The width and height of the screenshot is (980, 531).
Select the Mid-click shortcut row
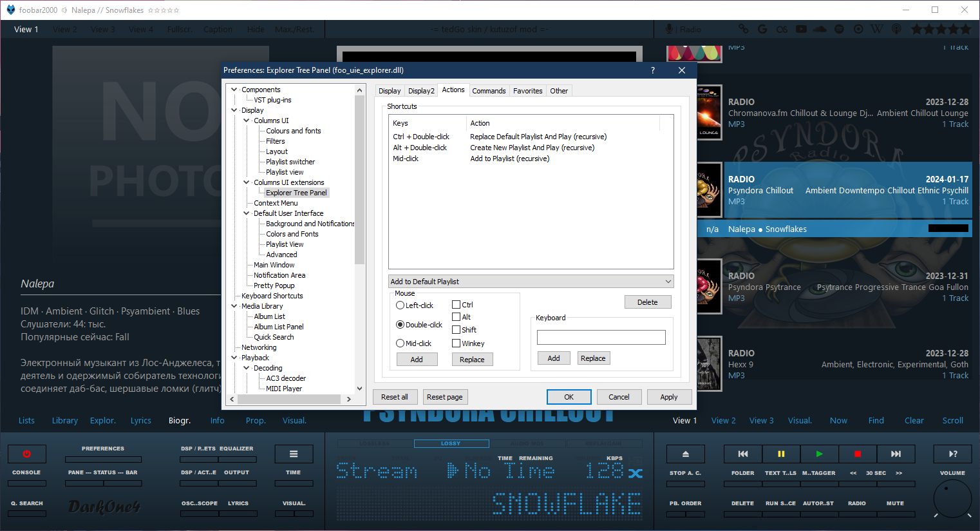(x=531, y=159)
